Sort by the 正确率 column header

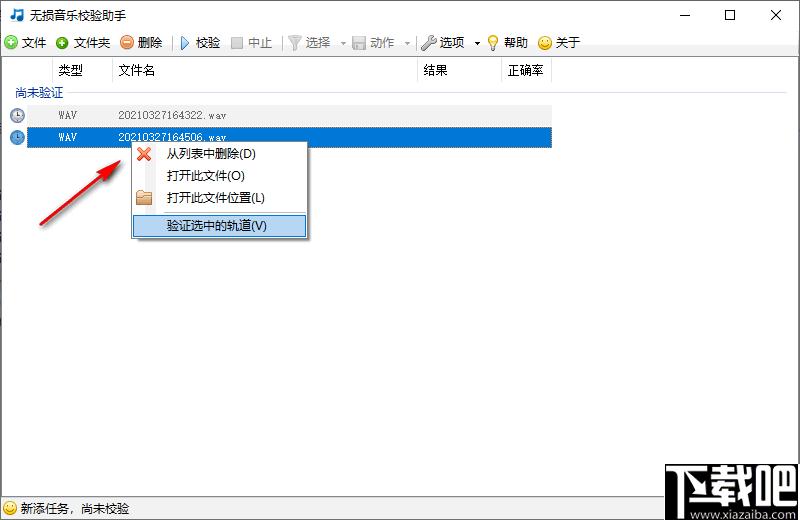click(x=527, y=70)
